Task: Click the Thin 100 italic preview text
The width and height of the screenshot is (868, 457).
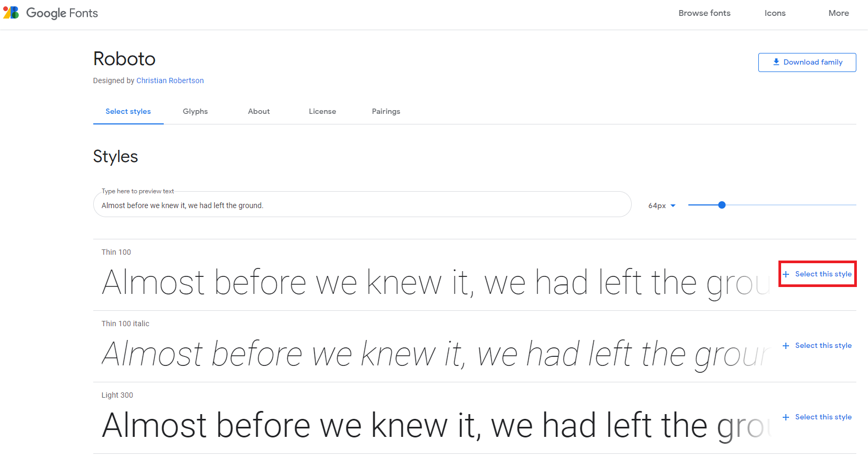Action: point(435,354)
